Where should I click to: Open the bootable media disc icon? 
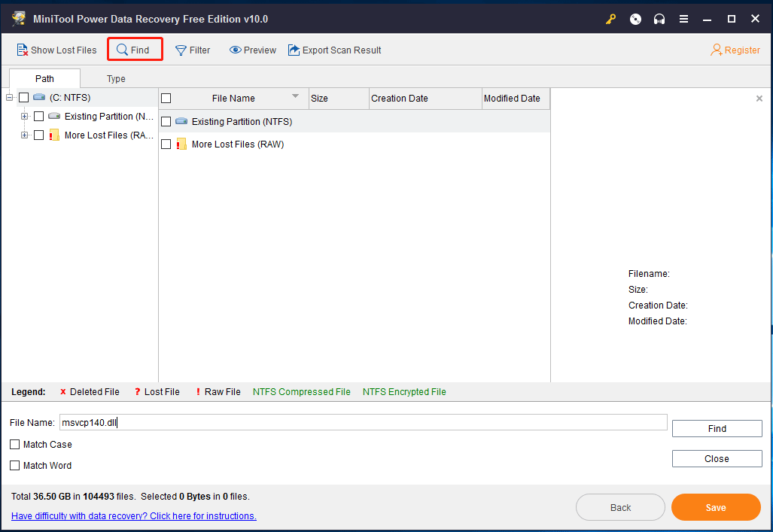coord(635,20)
